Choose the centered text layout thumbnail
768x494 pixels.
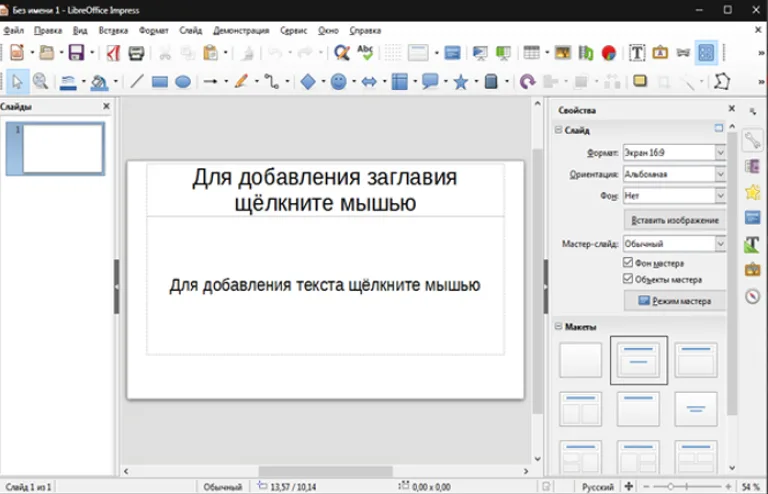pyautogui.click(x=696, y=409)
